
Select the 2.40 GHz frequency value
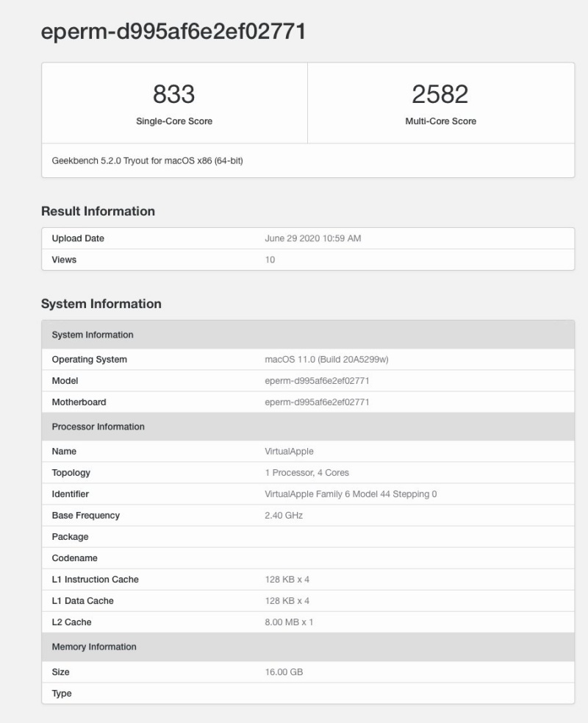coord(284,516)
